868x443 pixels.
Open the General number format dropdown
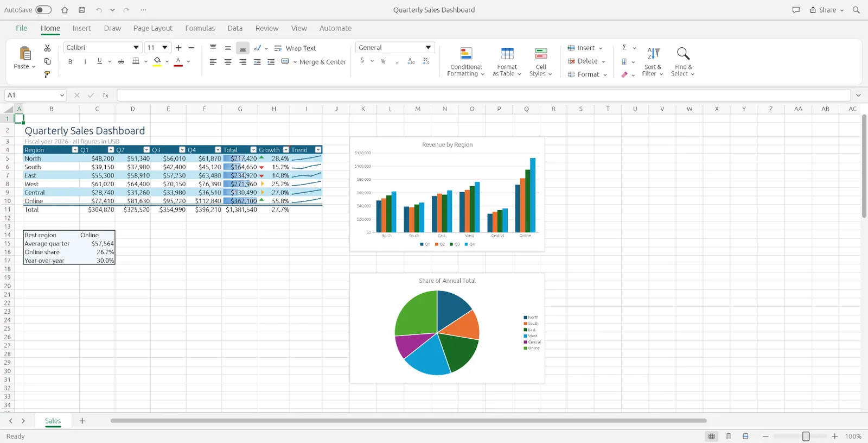428,48
